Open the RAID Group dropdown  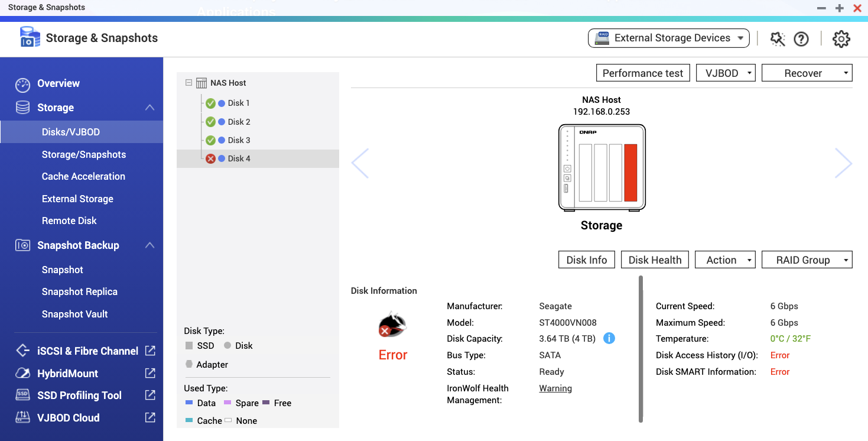click(807, 259)
